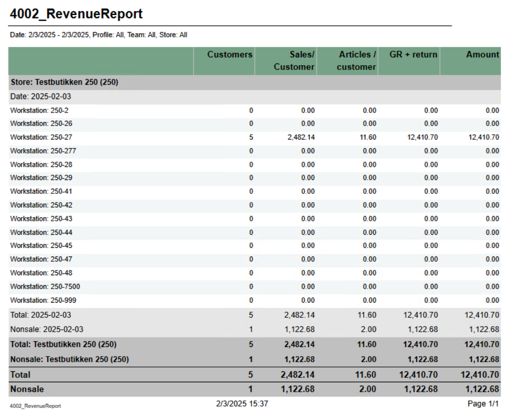Select the Store: Testbutikken 250 (250) group row

[64, 82]
